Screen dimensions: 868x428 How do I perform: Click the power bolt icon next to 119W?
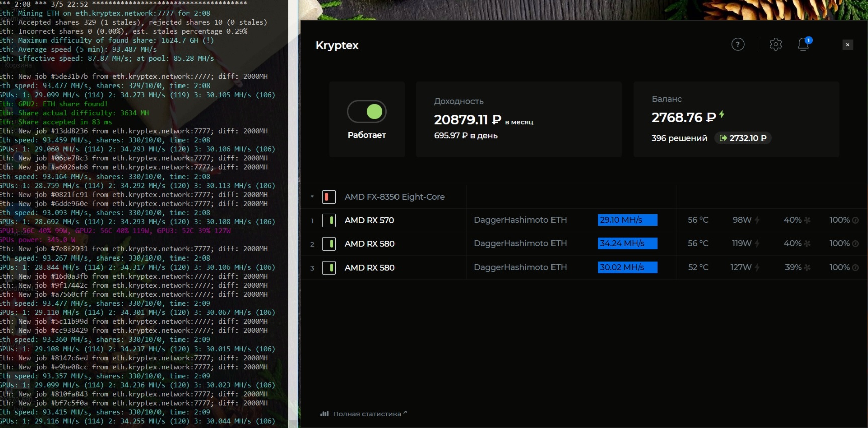[x=757, y=244]
